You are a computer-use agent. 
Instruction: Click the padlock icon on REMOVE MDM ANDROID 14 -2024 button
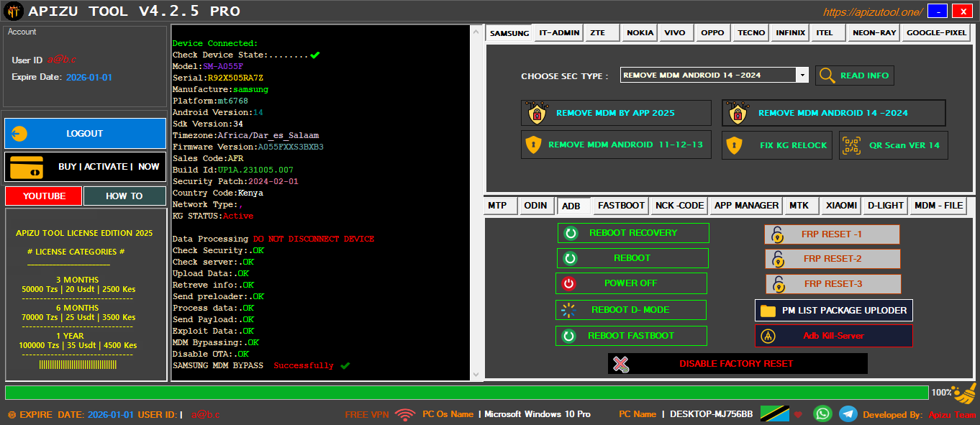[737, 113]
